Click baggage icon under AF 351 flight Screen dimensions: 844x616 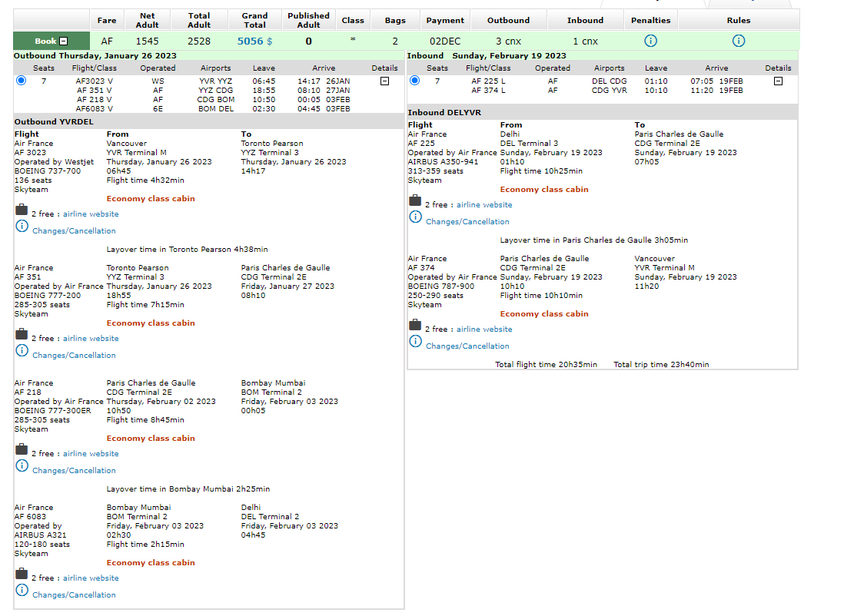[x=22, y=334]
